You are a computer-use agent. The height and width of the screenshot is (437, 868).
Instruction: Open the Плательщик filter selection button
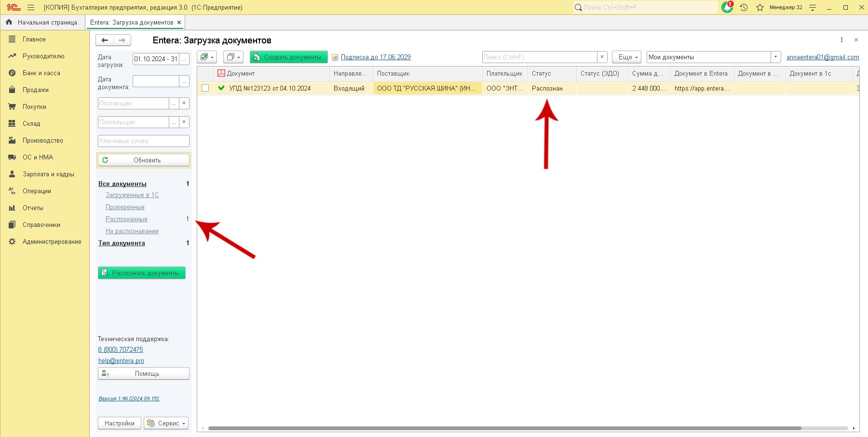click(x=174, y=122)
